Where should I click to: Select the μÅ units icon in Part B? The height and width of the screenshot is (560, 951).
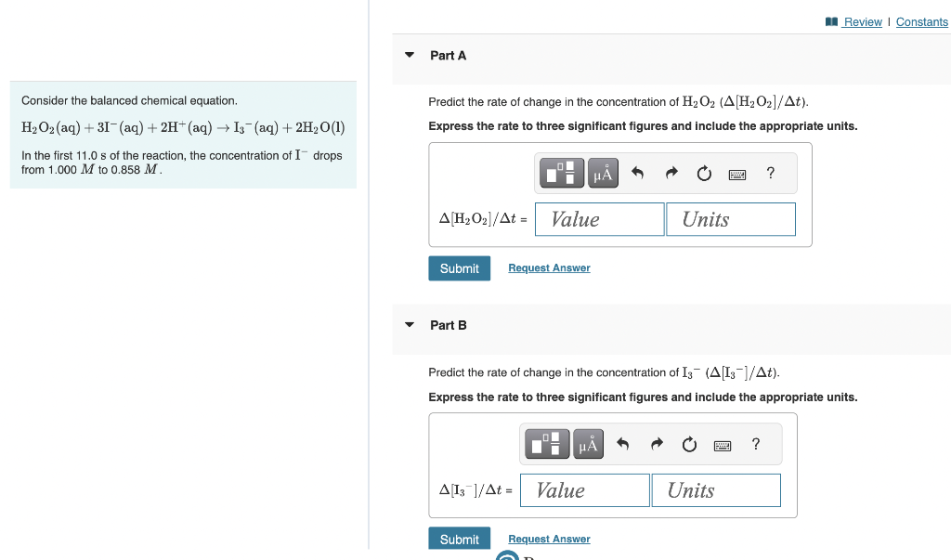pyautogui.click(x=588, y=444)
